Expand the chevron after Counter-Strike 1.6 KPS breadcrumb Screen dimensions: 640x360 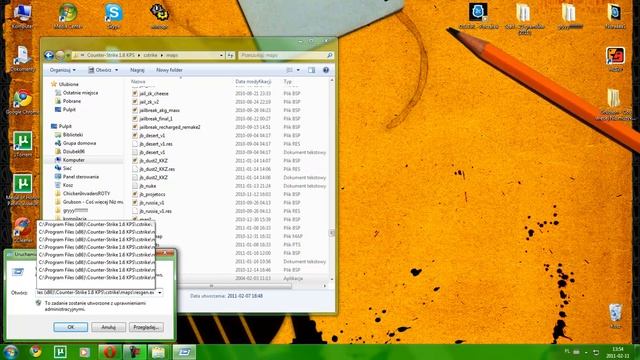[139, 55]
